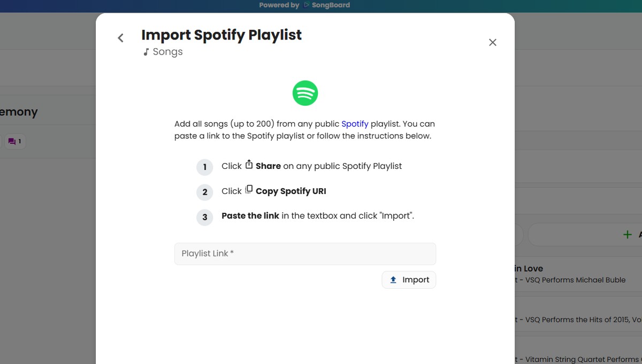Click the 'Import Spotify Playlist' heading
The height and width of the screenshot is (364, 642).
[221, 35]
